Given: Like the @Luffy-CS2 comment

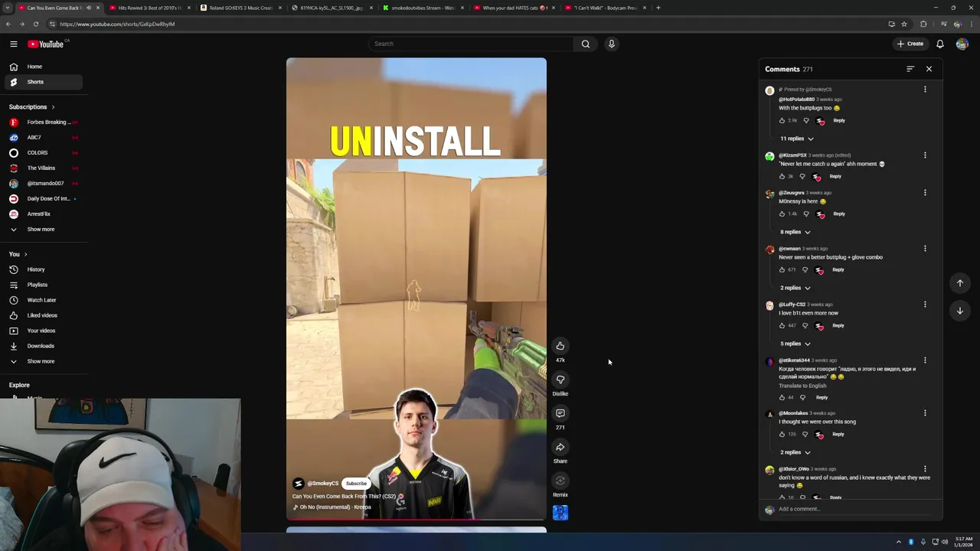Looking at the screenshot, I should 782,326.
